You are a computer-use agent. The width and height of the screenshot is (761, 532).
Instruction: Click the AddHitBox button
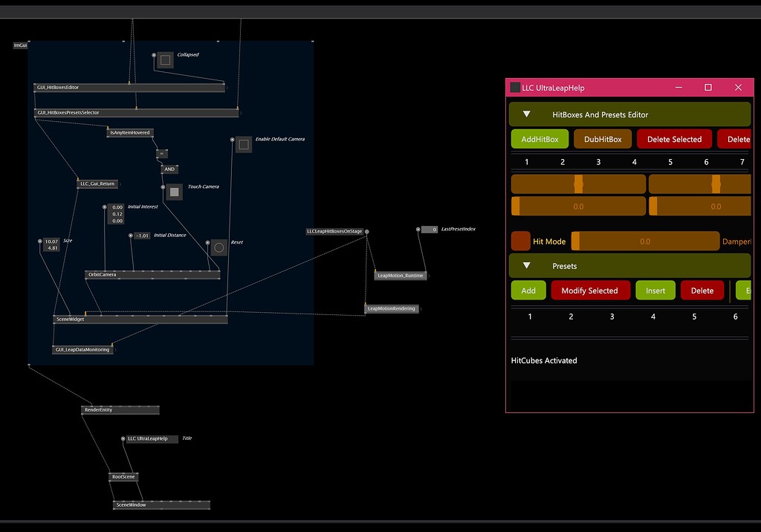tap(540, 139)
